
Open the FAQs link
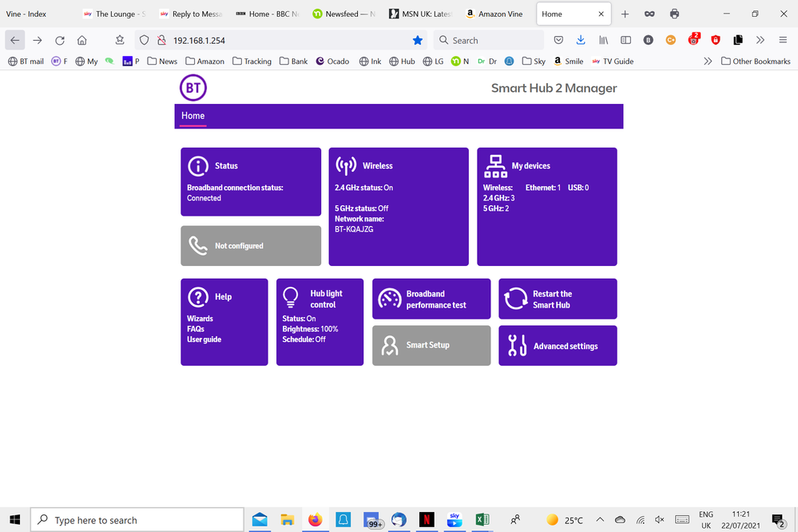coord(196,329)
